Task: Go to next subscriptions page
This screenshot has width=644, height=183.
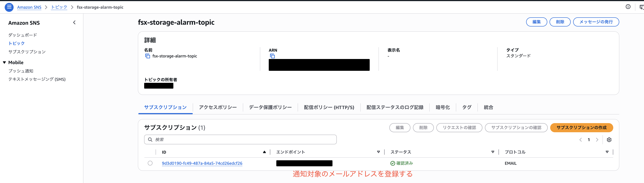Action: [x=597, y=140]
